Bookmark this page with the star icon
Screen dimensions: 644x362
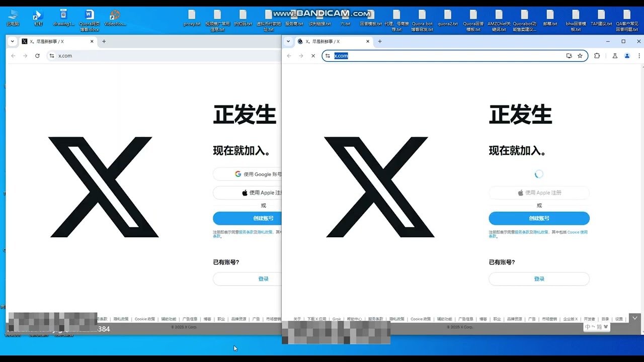[580, 56]
